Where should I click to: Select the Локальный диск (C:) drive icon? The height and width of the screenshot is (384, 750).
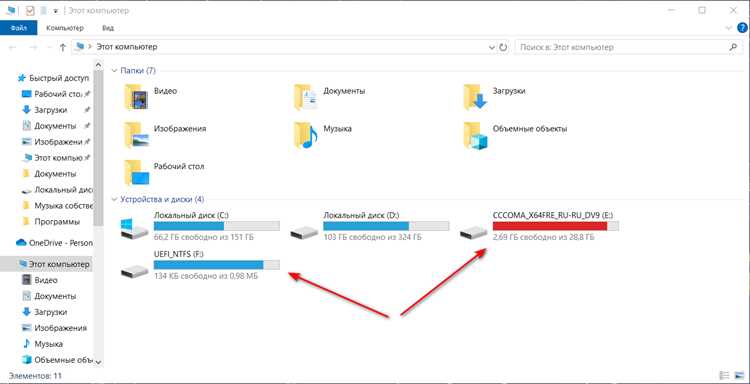pos(134,229)
